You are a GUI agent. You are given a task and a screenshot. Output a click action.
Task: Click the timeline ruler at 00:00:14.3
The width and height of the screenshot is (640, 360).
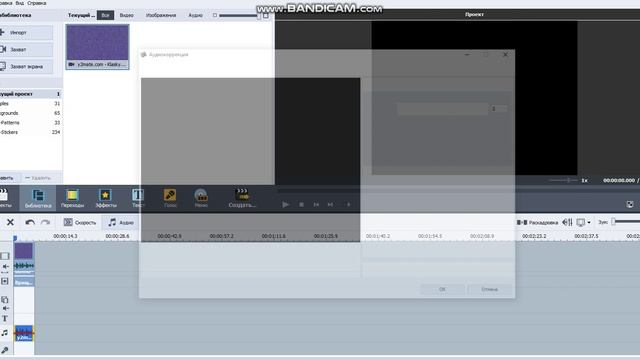65,236
